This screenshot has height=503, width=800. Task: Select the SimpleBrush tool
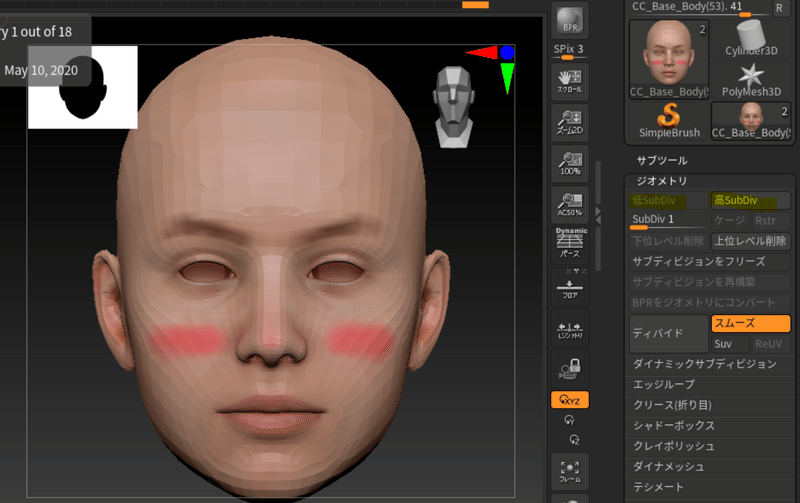coord(669,121)
